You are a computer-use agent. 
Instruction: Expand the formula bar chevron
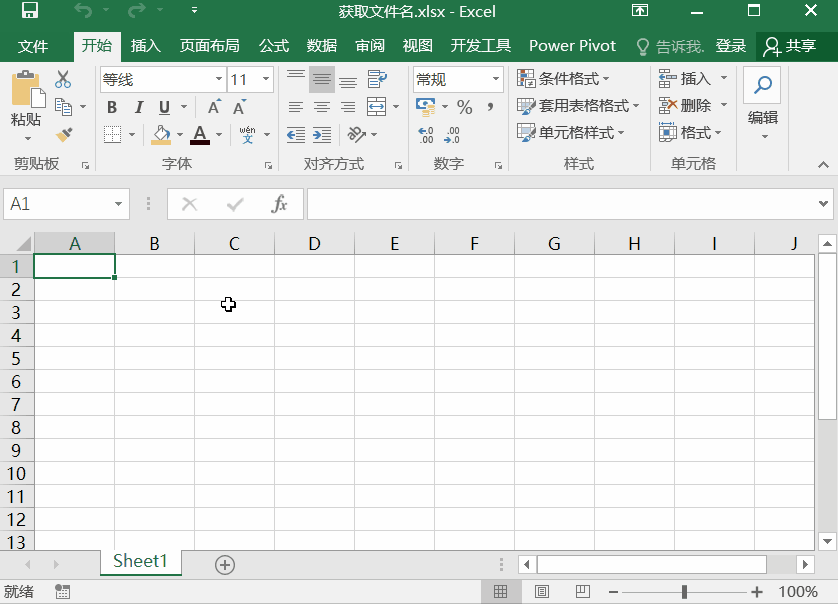click(x=823, y=203)
